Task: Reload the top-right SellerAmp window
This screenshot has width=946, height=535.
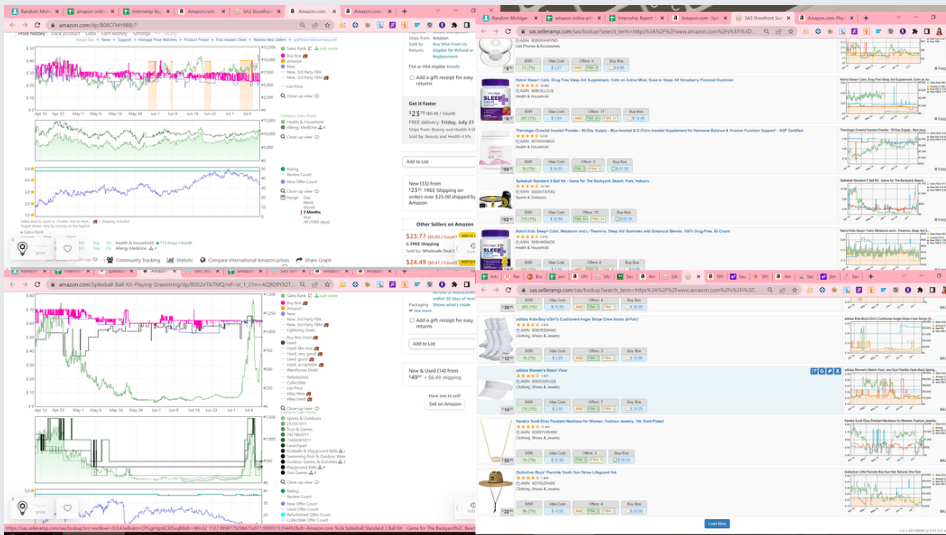Action: click(508, 31)
